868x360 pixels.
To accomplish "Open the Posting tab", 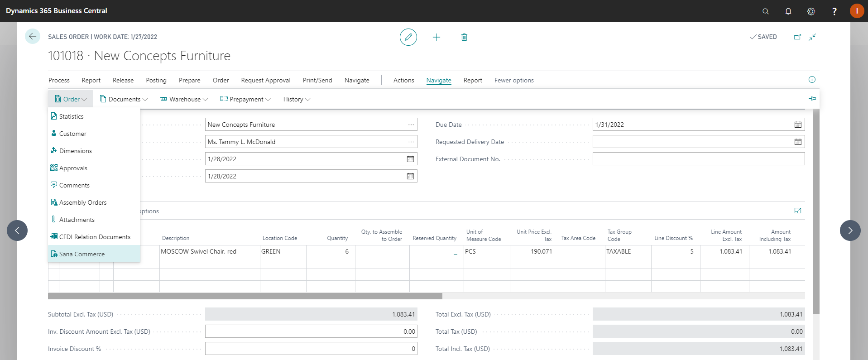I will 156,80.
